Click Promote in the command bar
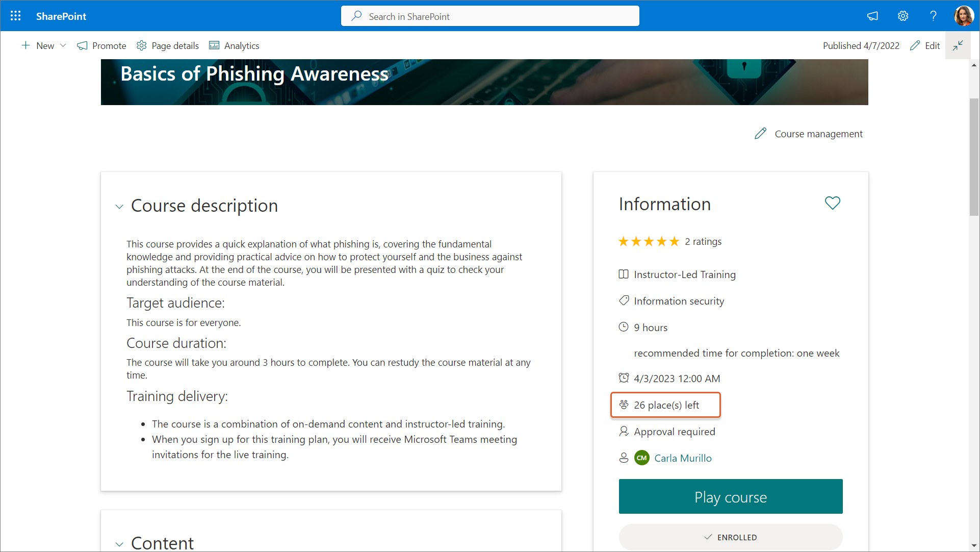Screen dimensions: 980x552 pyautogui.click(x=101, y=45)
